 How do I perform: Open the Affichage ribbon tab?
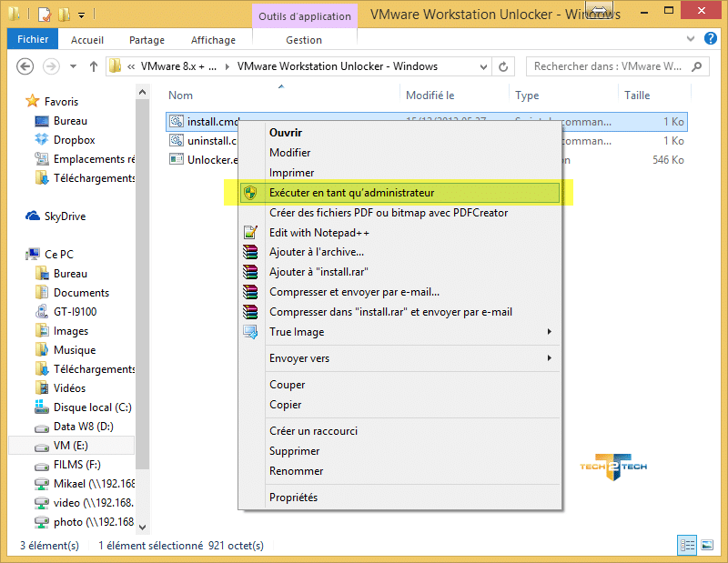pos(214,40)
